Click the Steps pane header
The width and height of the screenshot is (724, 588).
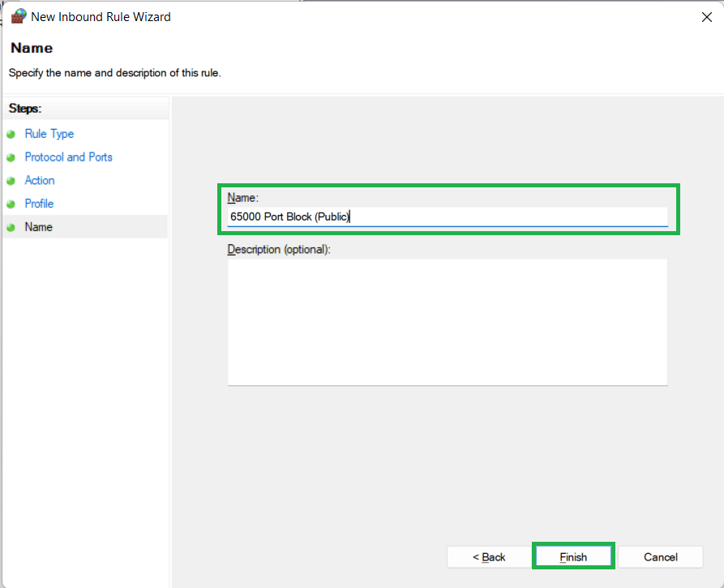click(26, 108)
